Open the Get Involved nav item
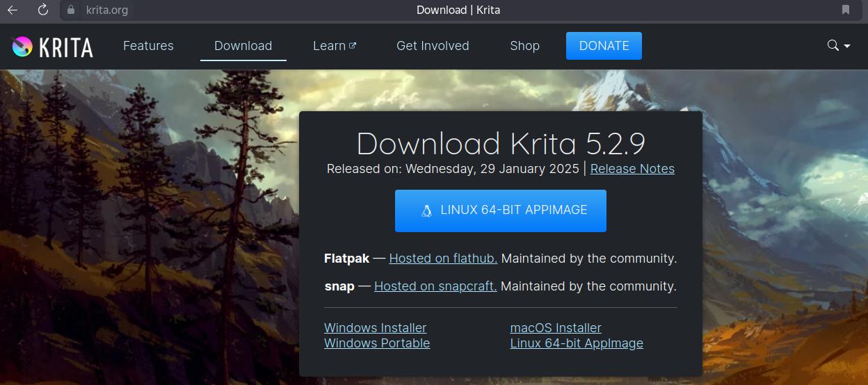The height and width of the screenshot is (385, 868). pyautogui.click(x=433, y=46)
